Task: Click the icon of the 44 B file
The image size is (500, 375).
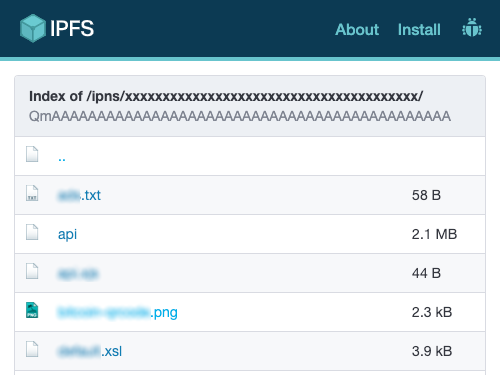Action: pyautogui.click(x=32, y=271)
